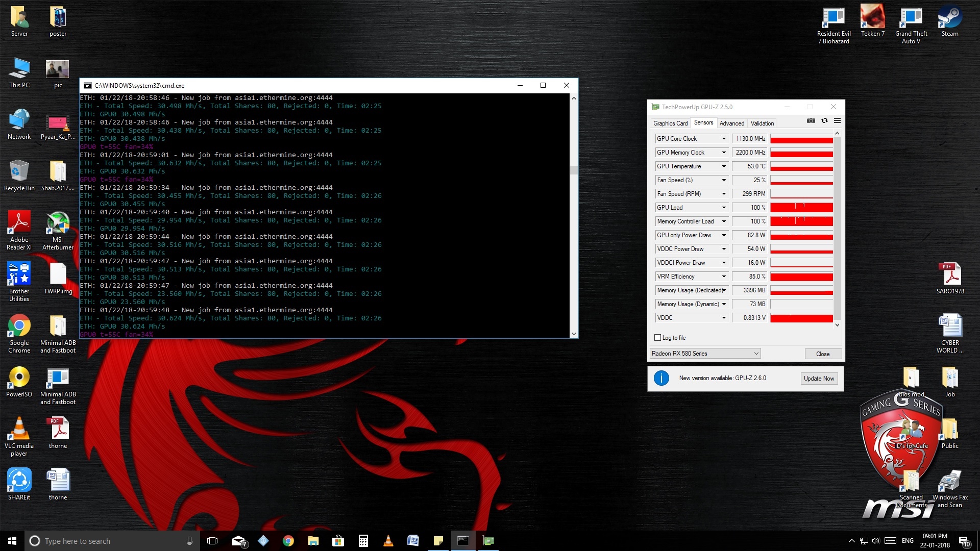Expand Fan Speed (RPM) sensor dropdown
The image size is (980, 551).
click(723, 194)
